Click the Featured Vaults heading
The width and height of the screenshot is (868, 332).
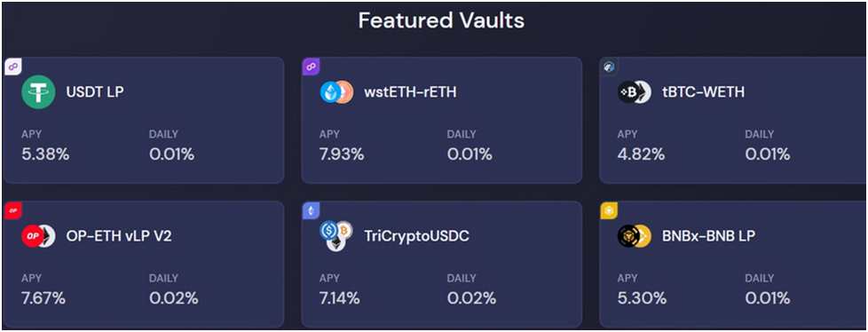pos(441,20)
